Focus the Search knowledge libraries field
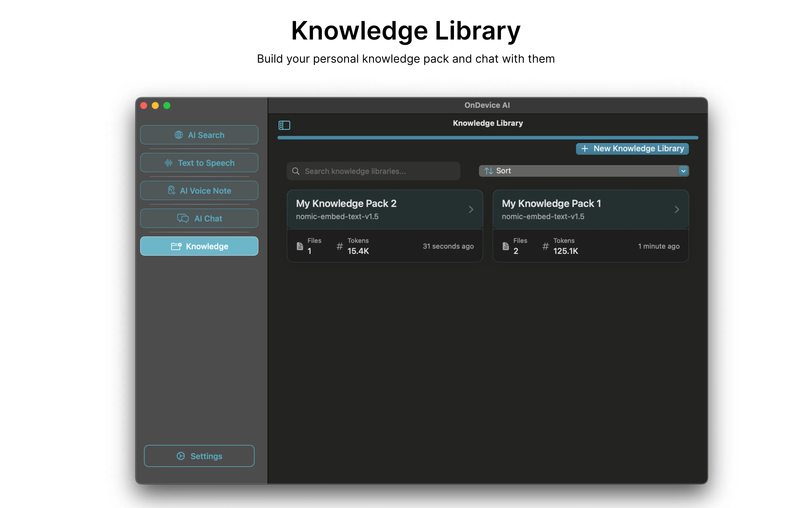 click(x=374, y=171)
